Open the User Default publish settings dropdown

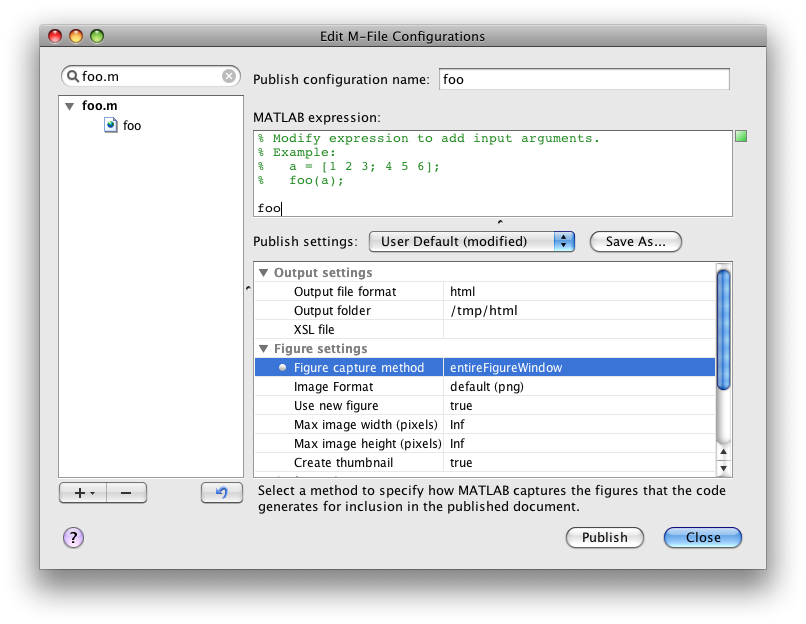pos(471,241)
